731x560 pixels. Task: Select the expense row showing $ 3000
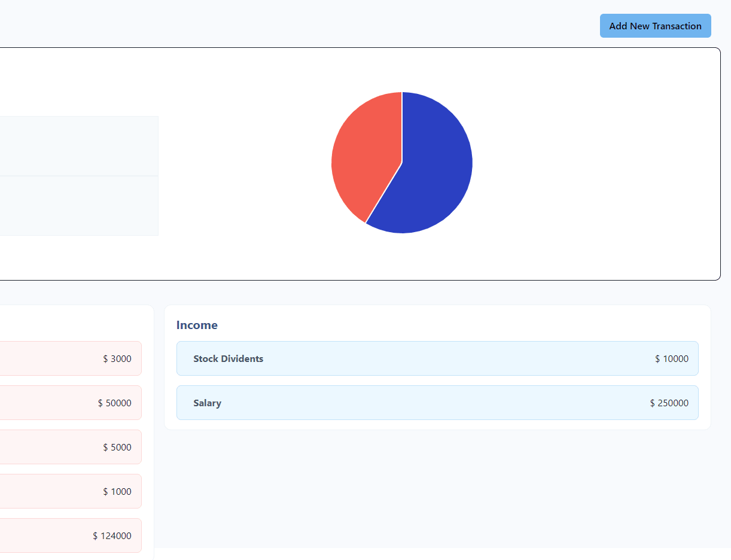tap(71, 358)
